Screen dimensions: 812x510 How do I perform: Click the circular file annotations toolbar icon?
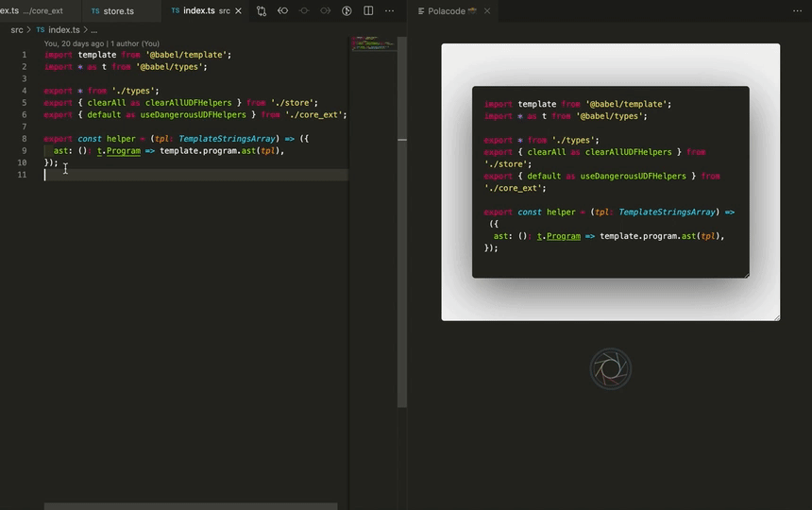coord(347,11)
